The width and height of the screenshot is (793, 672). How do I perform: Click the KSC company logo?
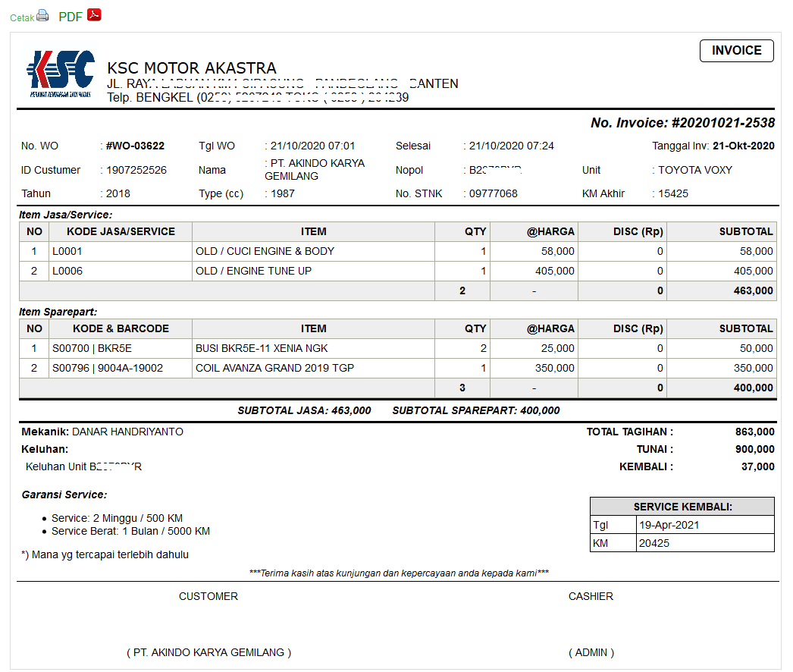click(61, 73)
